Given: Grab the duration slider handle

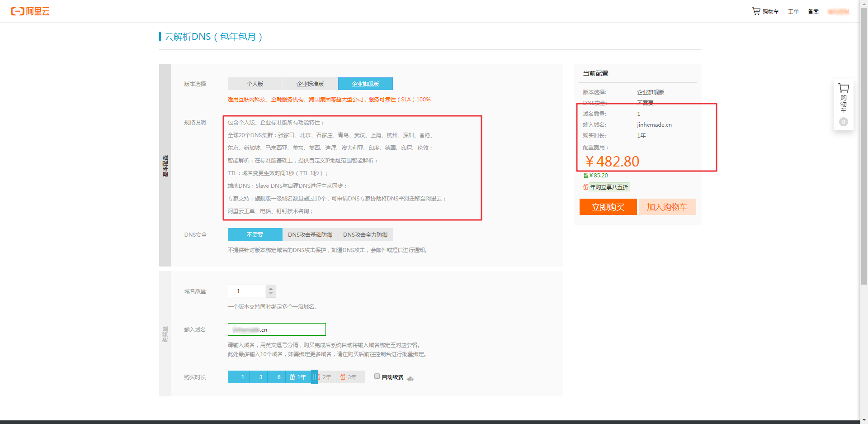Looking at the screenshot, I should click(x=315, y=377).
